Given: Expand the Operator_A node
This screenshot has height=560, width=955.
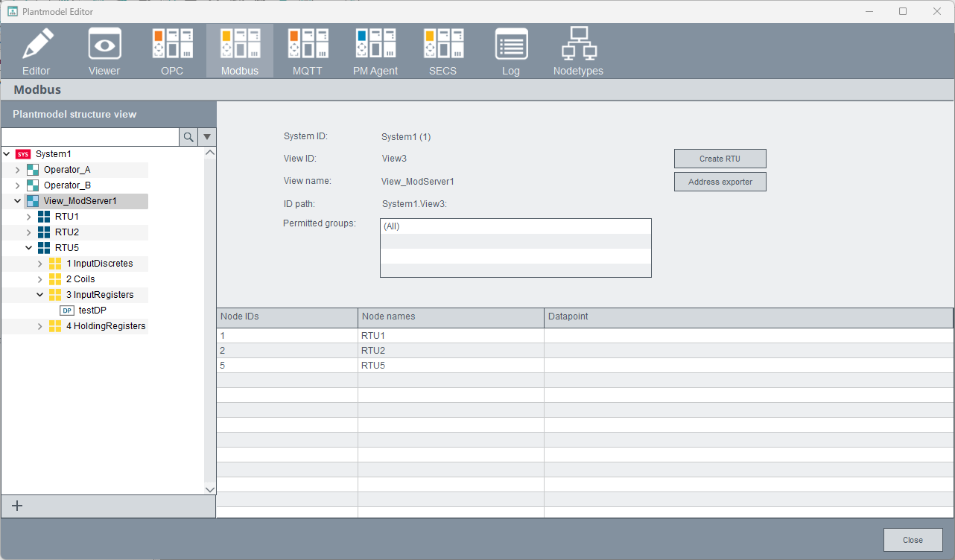Looking at the screenshot, I should [x=18, y=170].
